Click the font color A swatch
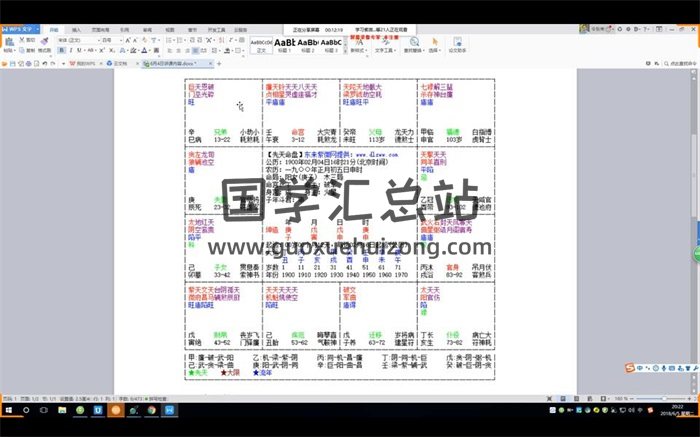This screenshot has width=700, height=437. pos(144,50)
